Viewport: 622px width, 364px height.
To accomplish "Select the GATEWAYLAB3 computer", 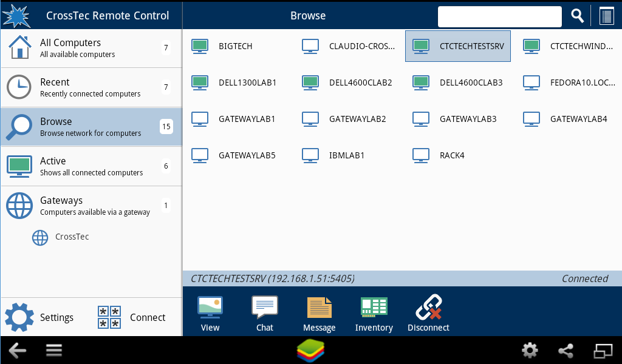I will [x=458, y=120].
